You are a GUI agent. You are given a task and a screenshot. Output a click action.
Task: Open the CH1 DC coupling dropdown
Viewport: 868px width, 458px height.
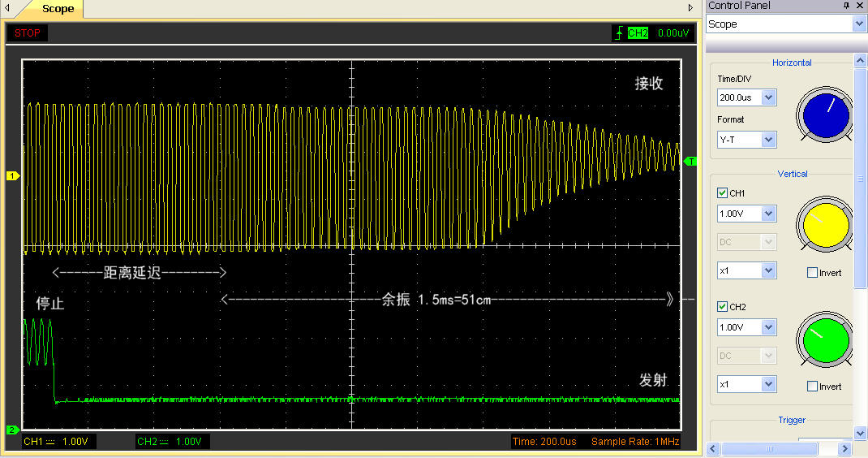(768, 242)
